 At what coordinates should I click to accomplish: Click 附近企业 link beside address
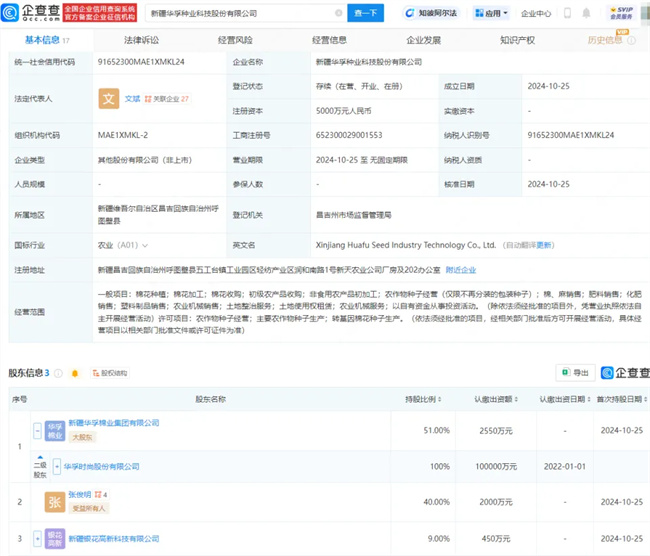(x=460, y=269)
